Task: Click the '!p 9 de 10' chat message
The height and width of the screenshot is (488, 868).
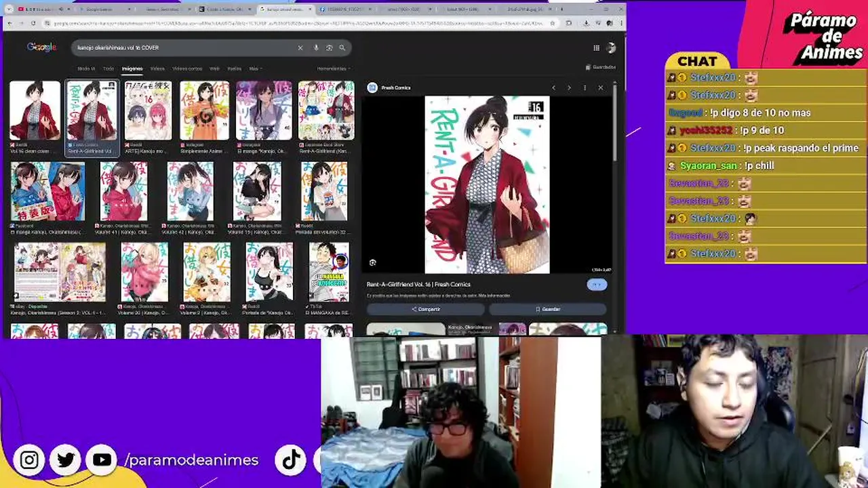Action: pyautogui.click(x=765, y=130)
